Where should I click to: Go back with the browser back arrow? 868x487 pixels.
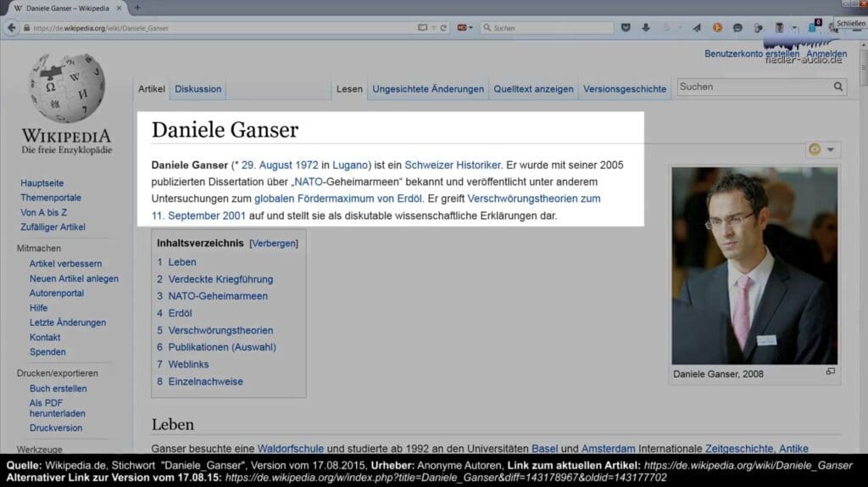pyautogui.click(x=11, y=28)
